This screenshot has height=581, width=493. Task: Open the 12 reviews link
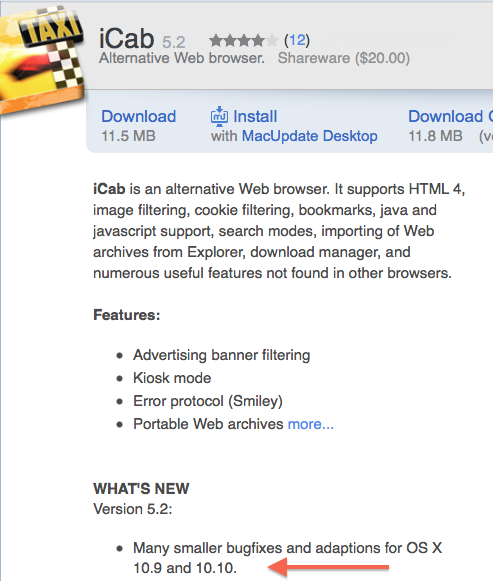pyautogui.click(x=297, y=40)
